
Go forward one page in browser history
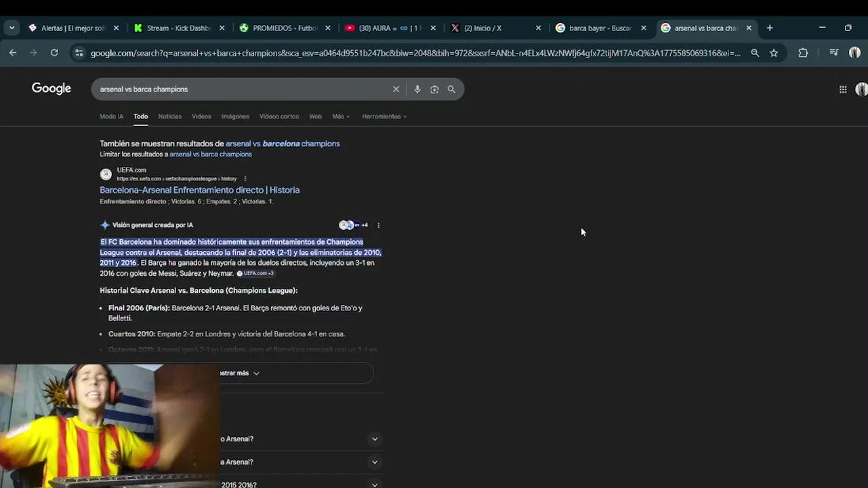[33, 53]
